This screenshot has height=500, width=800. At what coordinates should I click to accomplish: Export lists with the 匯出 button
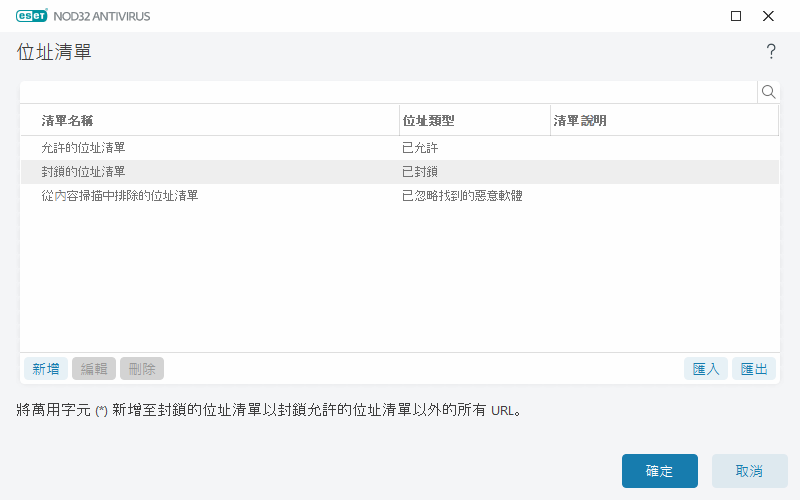coord(754,369)
